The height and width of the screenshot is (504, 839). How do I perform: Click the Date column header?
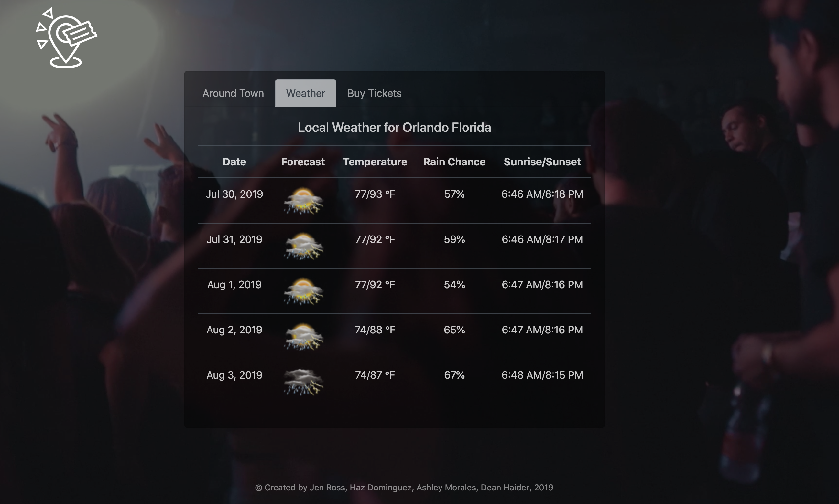[x=234, y=162]
